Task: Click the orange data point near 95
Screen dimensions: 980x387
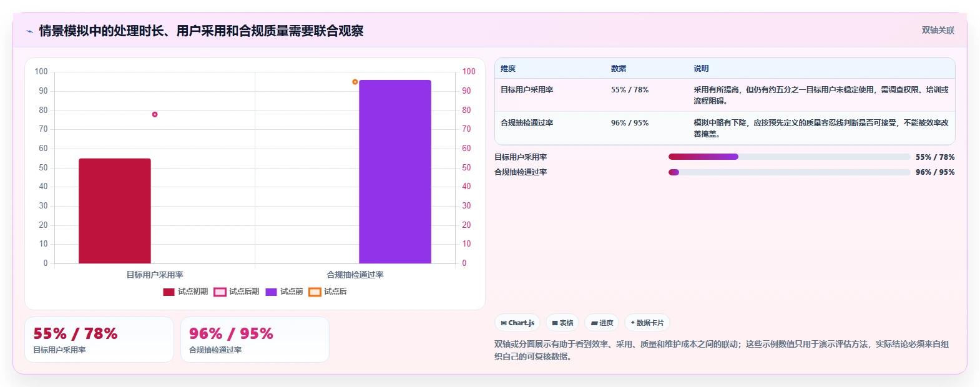Action: click(355, 82)
